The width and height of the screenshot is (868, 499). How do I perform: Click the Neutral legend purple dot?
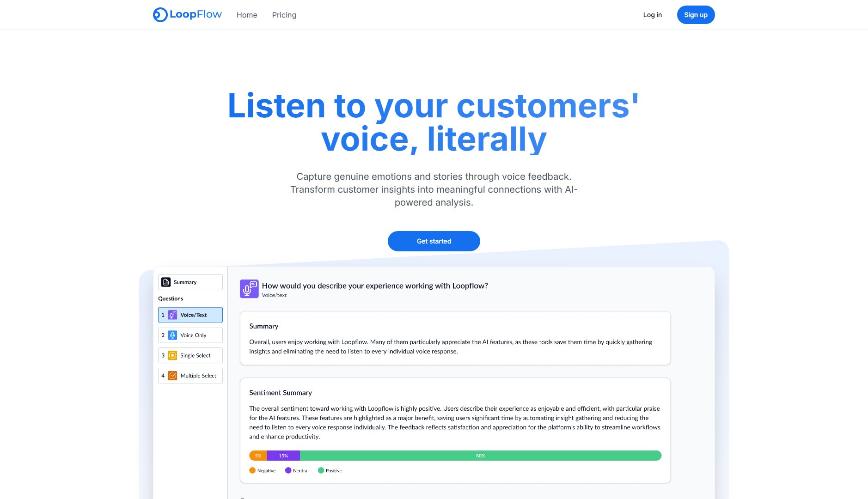click(x=289, y=470)
